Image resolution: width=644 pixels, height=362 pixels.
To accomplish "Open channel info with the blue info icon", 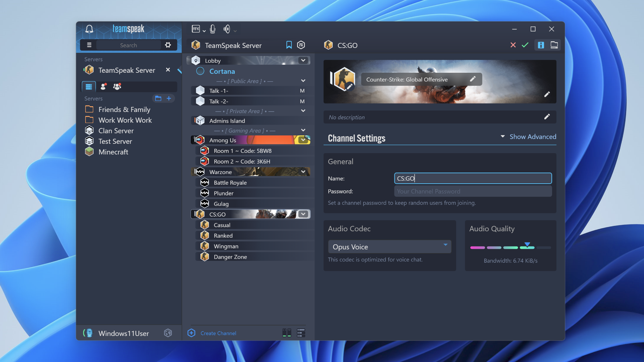I will point(541,45).
